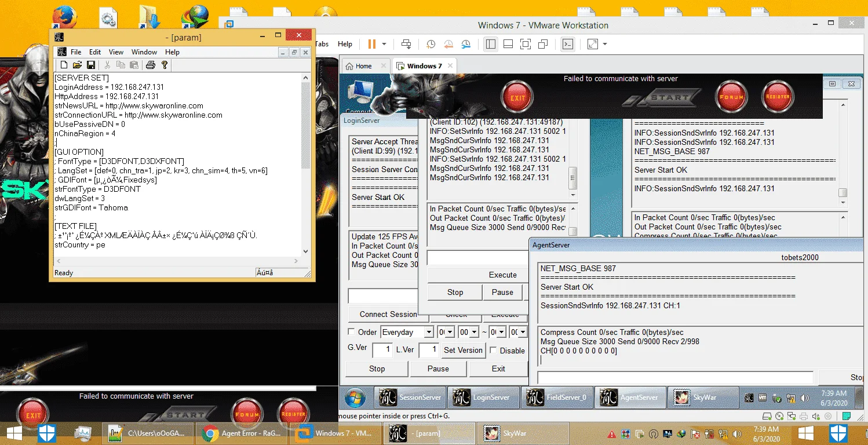Open SessionServer from the Windows 7 taskbar
The width and height of the screenshot is (868, 445).
coord(410,397)
